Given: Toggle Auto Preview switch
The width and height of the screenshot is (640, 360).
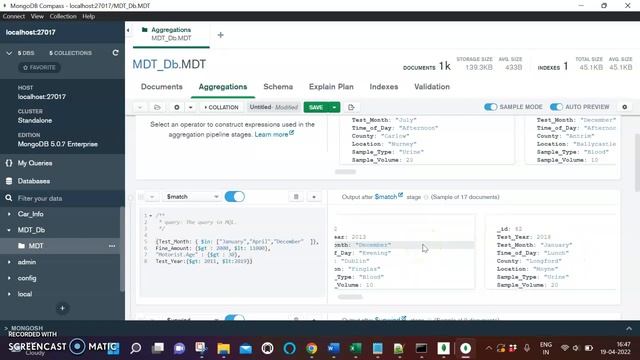Looking at the screenshot, I should tap(556, 107).
